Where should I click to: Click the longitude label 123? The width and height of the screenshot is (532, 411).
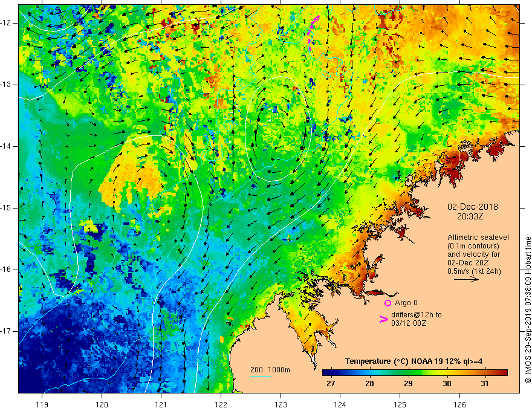tap(281, 404)
